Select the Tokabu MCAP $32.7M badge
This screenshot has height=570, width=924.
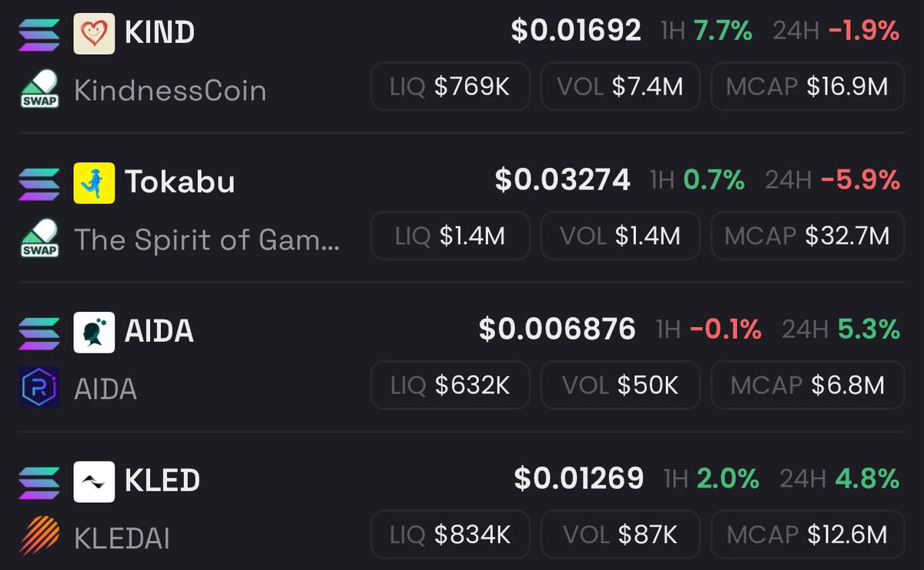tap(807, 236)
